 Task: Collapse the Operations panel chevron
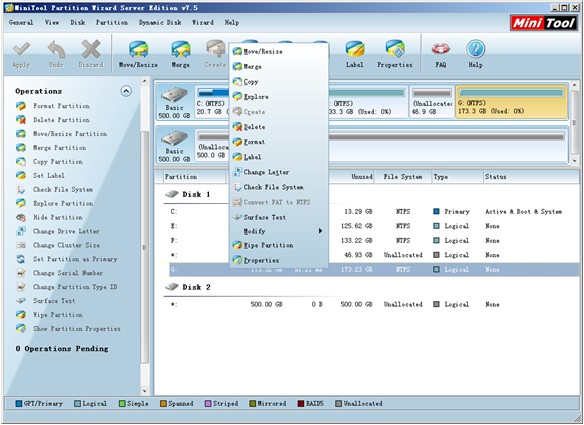126,91
